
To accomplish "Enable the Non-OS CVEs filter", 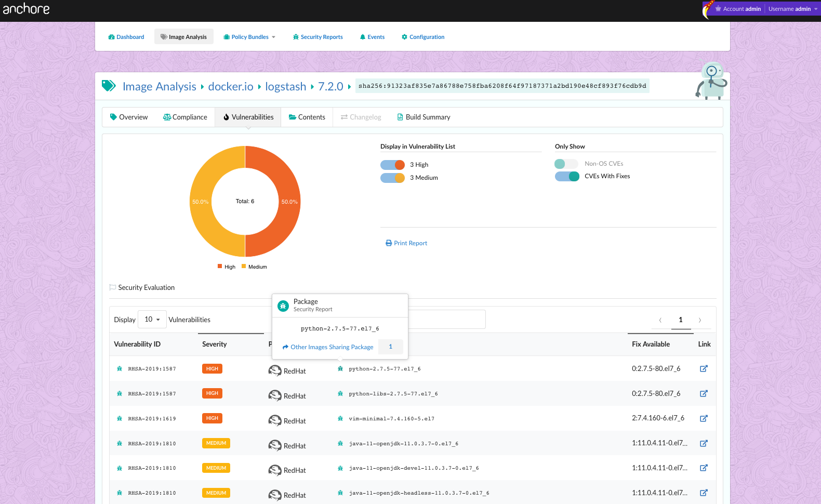I will pos(566,164).
